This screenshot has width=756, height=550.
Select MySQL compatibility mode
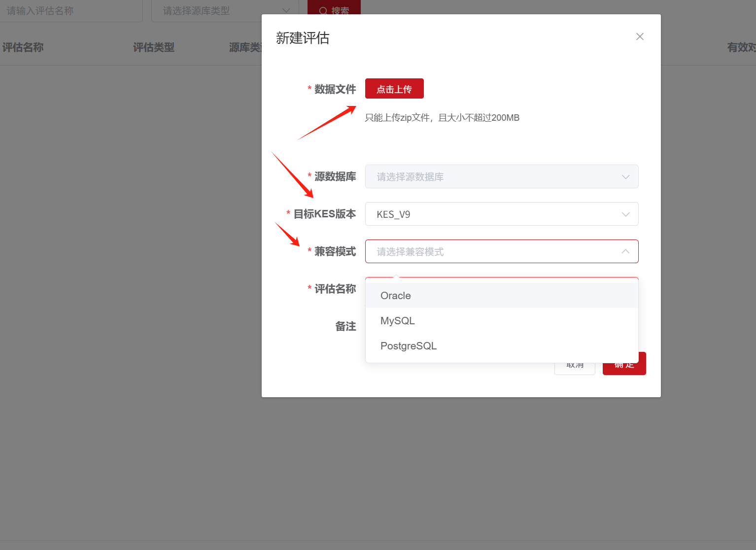coord(502,321)
